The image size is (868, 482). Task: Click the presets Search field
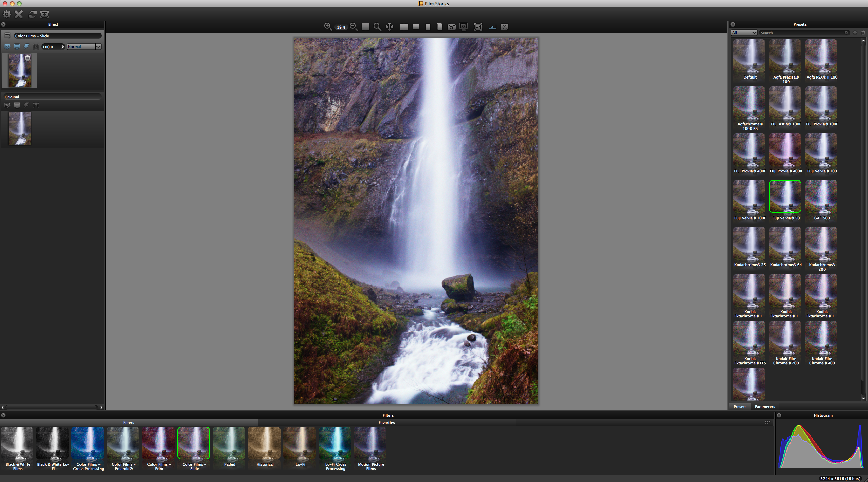click(x=801, y=33)
